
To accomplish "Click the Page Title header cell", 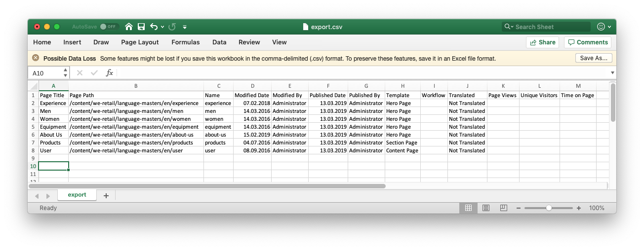I will (53, 95).
